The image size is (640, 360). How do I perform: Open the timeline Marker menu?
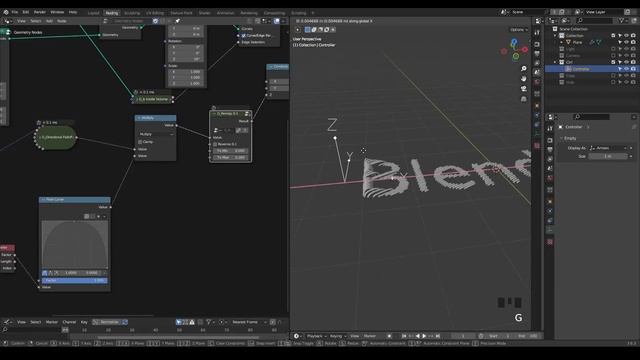click(x=370, y=336)
